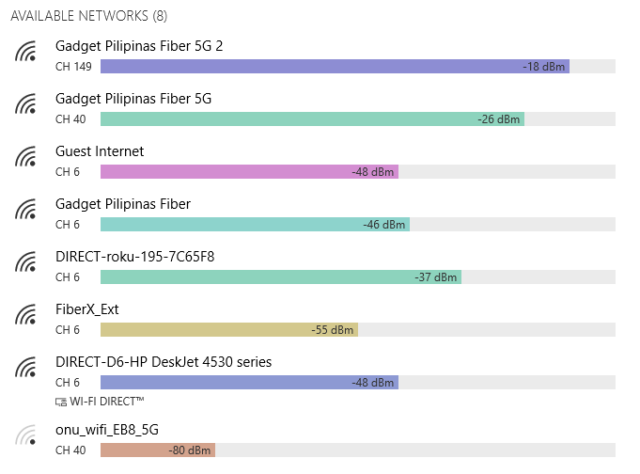The image size is (640, 474).
Task: Click the yellow -55 dBm signal bar
Action: point(228,330)
